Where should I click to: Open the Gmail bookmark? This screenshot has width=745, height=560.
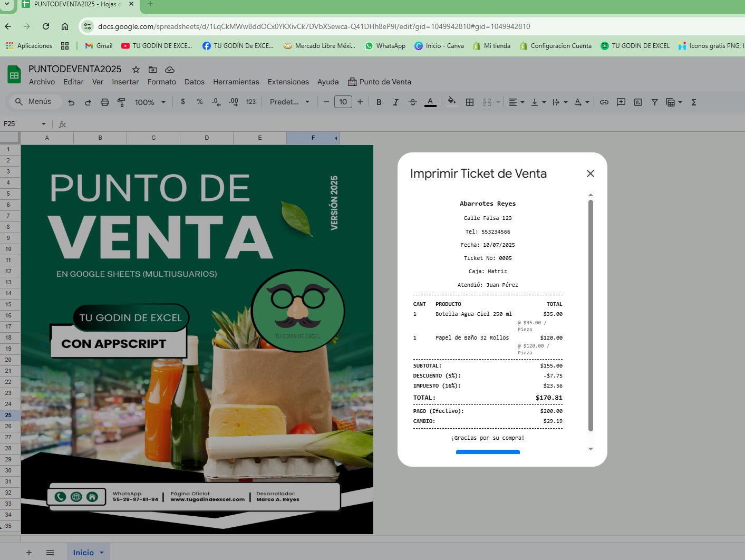pos(99,46)
